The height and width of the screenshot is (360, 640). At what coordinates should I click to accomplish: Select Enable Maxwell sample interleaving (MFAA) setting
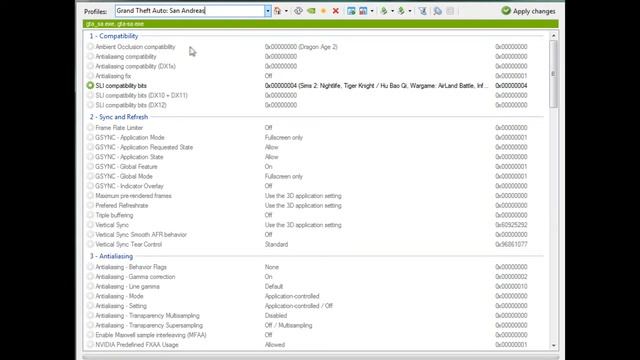click(151, 335)
